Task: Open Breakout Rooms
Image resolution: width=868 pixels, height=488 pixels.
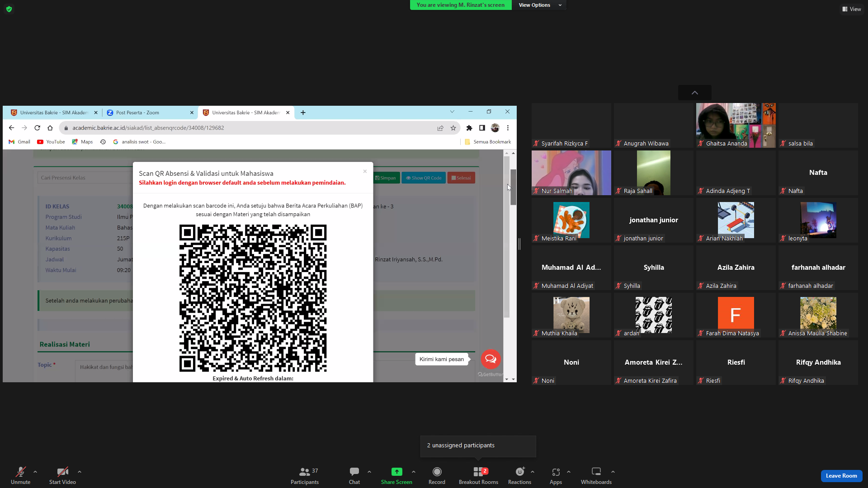Action: (478, 475)
